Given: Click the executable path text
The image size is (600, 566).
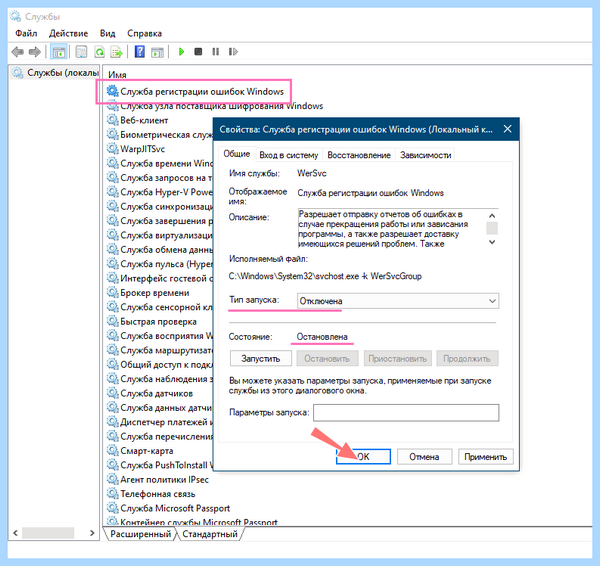Looking at the screenshot, I should point(325,276).
